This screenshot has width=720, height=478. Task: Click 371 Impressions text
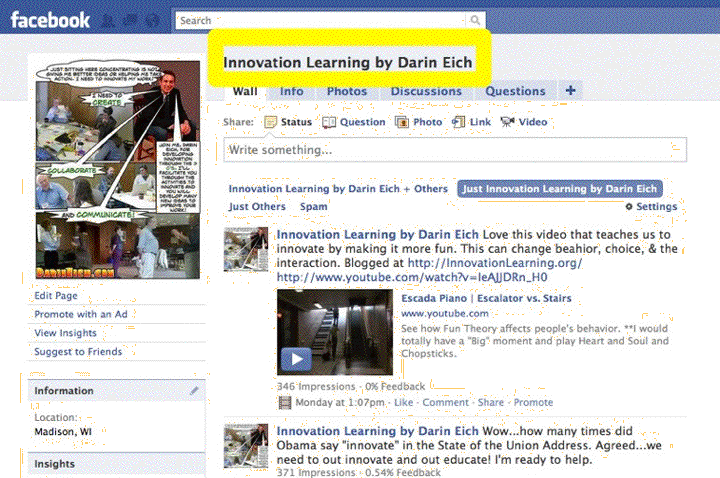pyautogui.click(x=316, y=472)
